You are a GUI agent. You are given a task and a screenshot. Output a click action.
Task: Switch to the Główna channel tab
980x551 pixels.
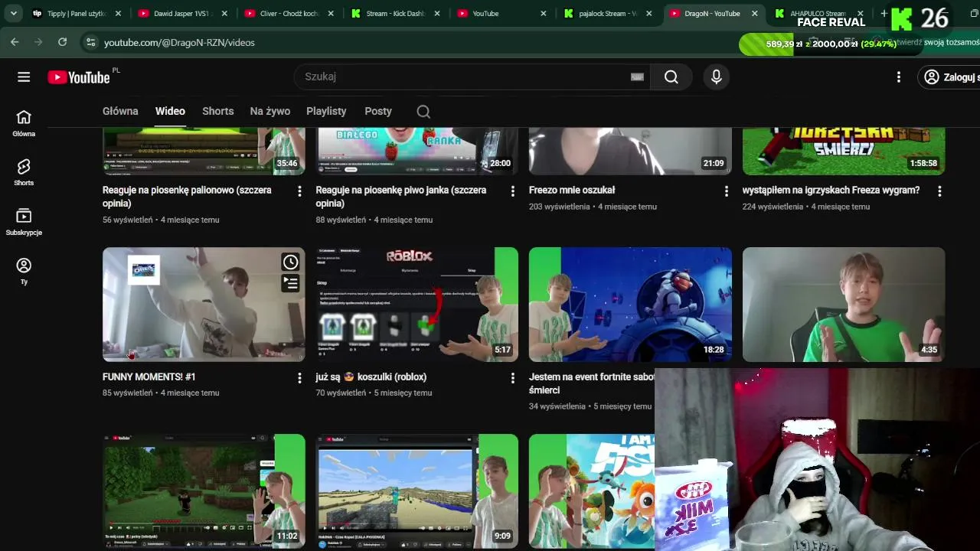[120, 111]
